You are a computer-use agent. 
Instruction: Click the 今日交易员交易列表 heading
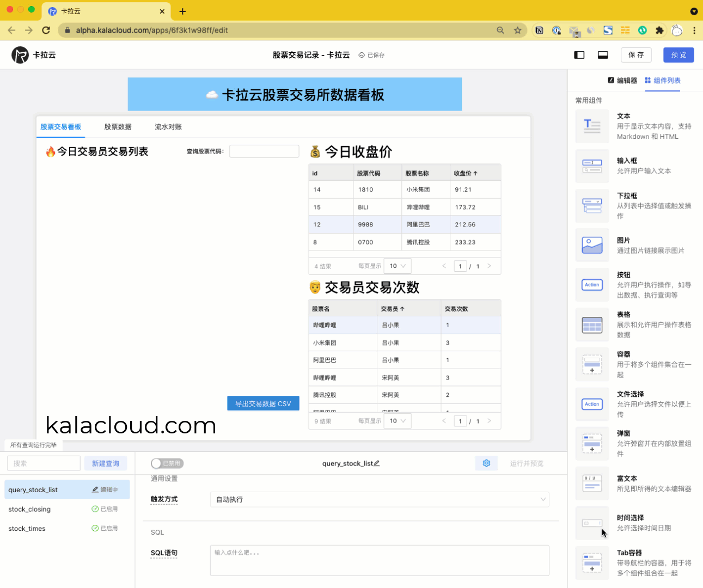[97, 151]
